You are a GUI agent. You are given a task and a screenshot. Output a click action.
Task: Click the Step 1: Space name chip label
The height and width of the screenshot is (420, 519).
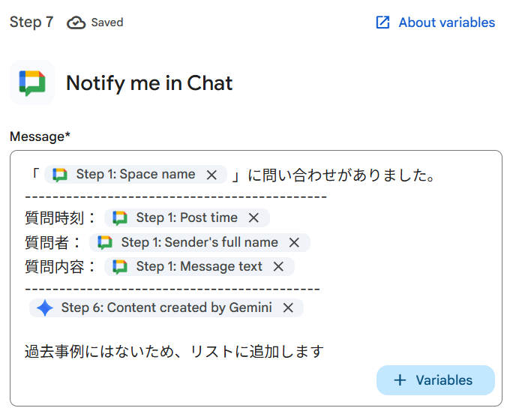(136, 175)
